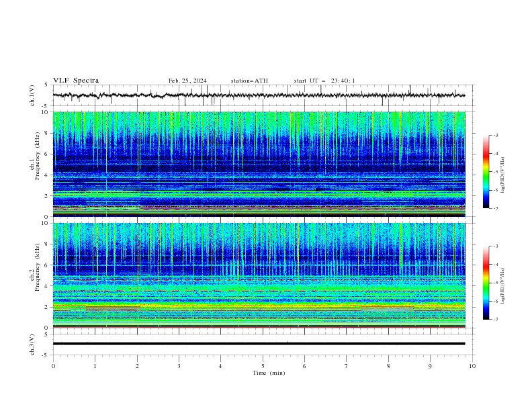Click time axis tick label "2"
Viewport: 532px width, 411px height.
tap(137, 366)
